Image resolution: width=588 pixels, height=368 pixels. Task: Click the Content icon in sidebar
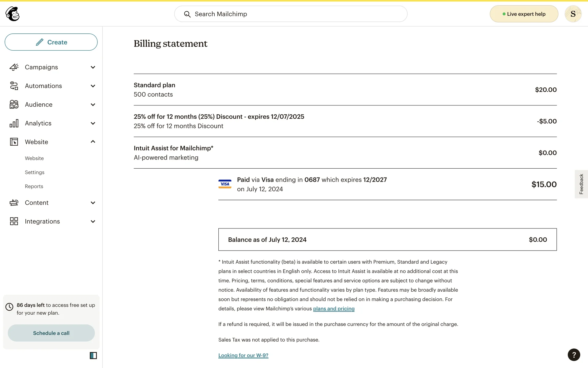[x=14, y=203]
